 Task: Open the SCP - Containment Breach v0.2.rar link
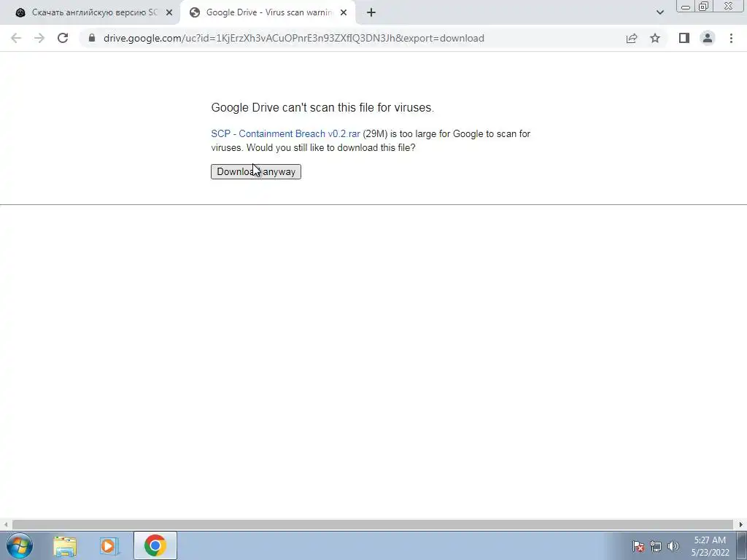(x=285, y=134)
